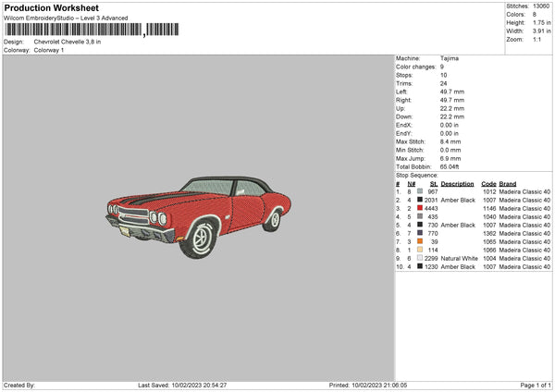Click the Stop Sequence heading
This screenshot has width=555, height=392.
point(416,175)
